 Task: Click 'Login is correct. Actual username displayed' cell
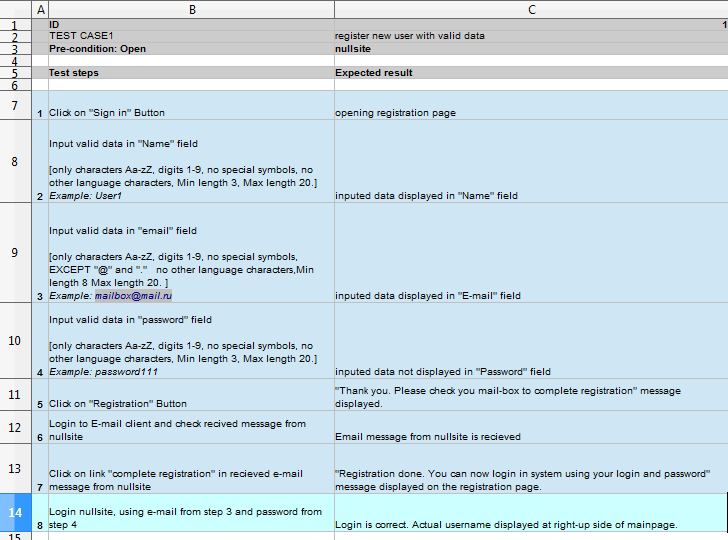tap(531, 513)
